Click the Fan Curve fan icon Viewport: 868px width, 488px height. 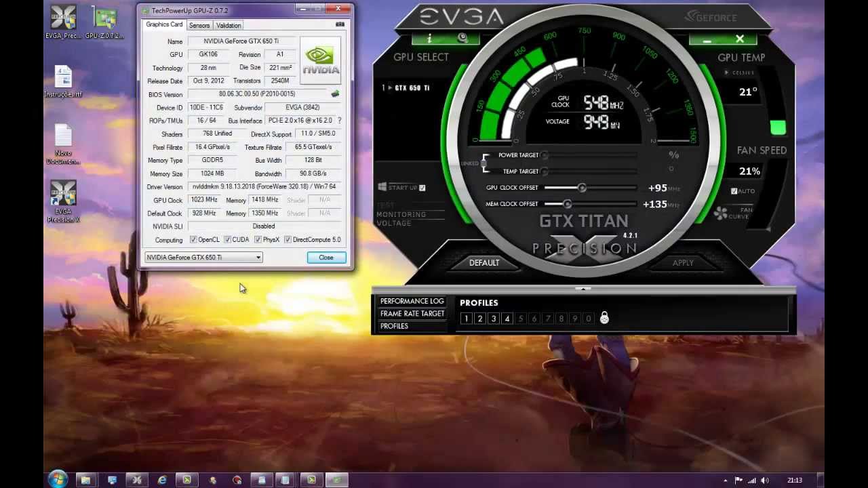pyautogui.click(x=720, y=213)
